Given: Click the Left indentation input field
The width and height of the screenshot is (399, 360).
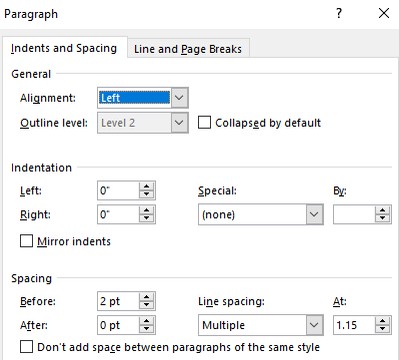Looking at the screenshot, I should tap(118, 190).
